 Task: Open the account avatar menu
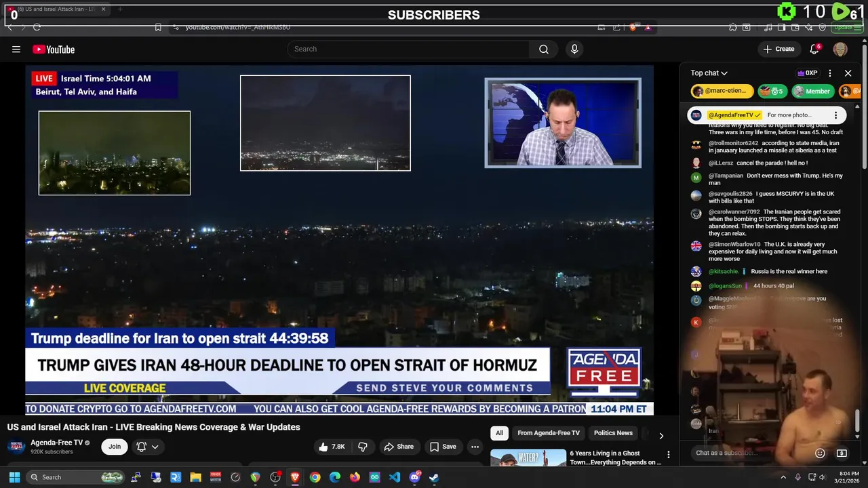pos(840,49)
